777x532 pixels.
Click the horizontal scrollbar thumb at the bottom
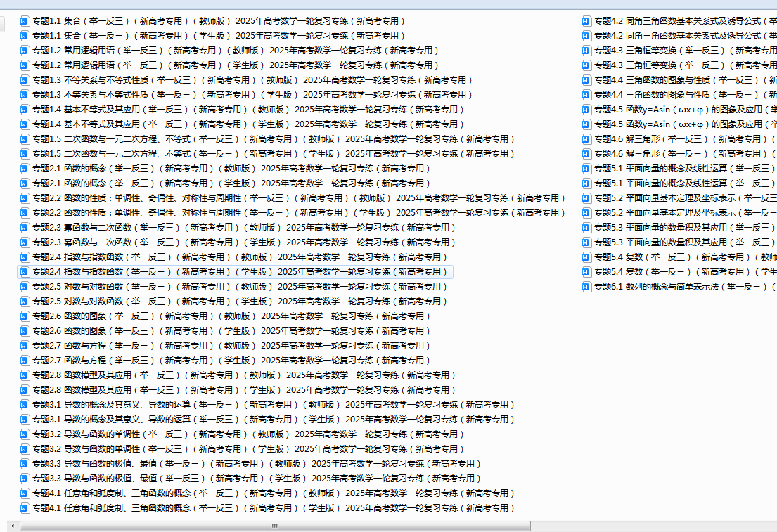tap(275, 526)
